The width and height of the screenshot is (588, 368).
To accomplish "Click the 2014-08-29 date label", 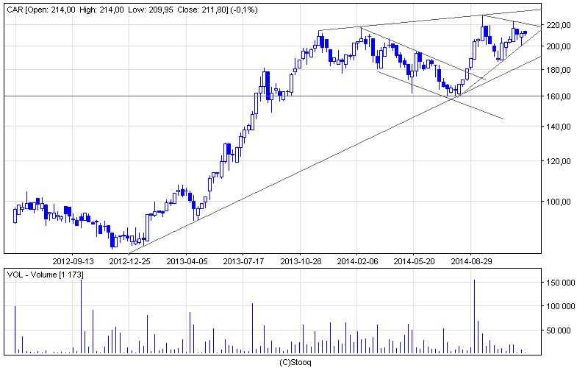I will [x=471, y=261].
